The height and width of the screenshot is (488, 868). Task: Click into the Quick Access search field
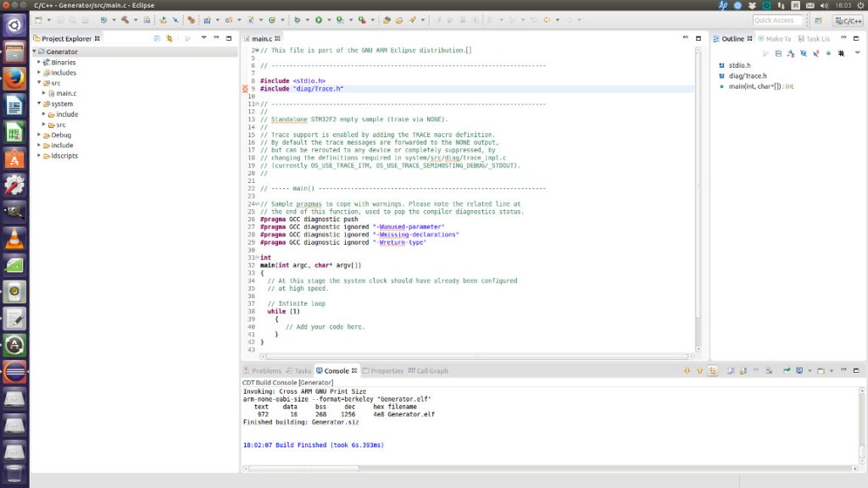pos(777,20)
